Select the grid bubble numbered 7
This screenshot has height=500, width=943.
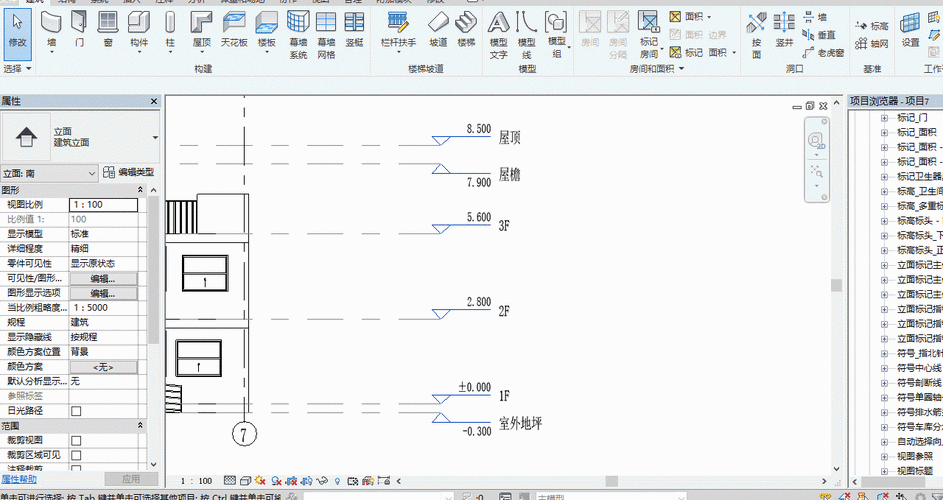coord(244,434)
